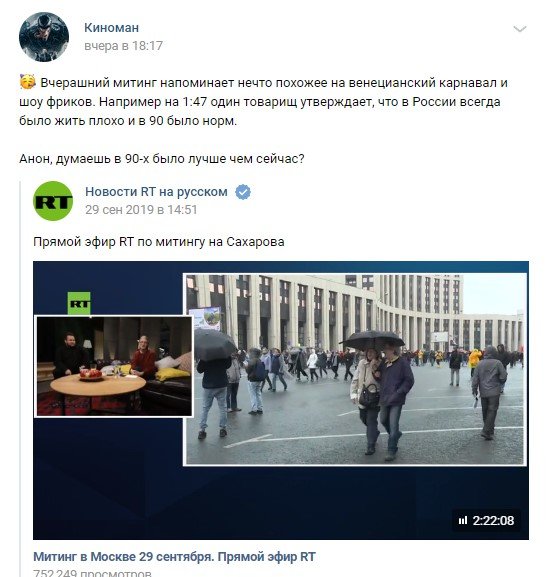Click the RT green logo avatar
547x577 pixels.
click(53, 201)
